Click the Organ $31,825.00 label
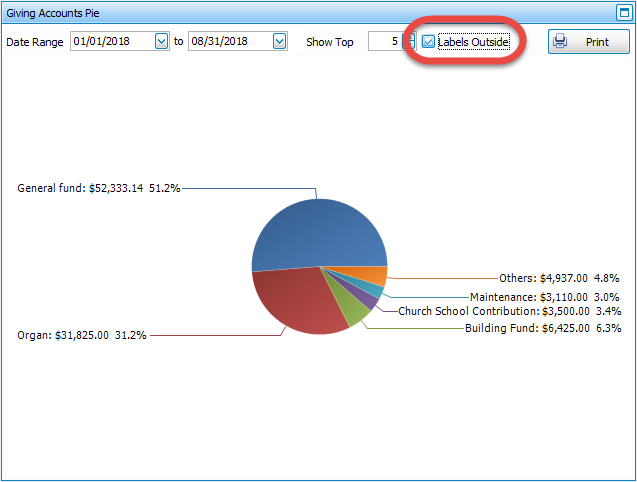Image resolution: width=637 pixels, height=482 pixels. click(x=82, y=335)
